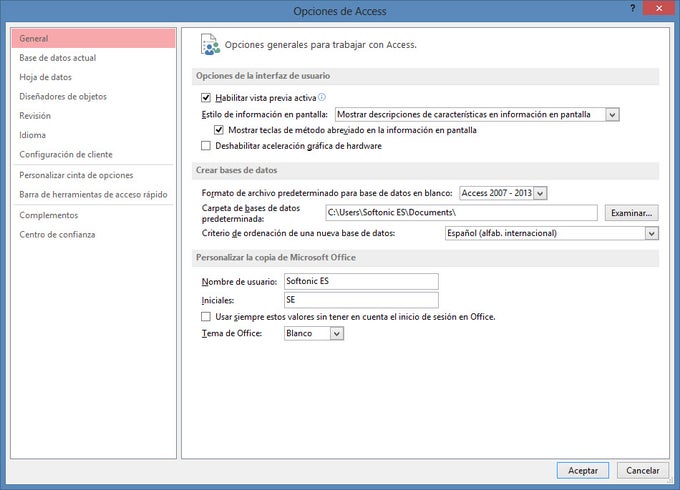The image size is (680, 490).
Task: Open Diseñadores de objetos category
Action: pos(94,96)
